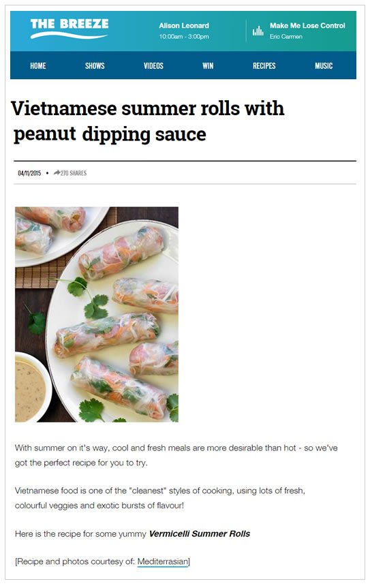Click Make Me Lose Control song title
This screenshot has width=370, height=588.
click(307, 25)
